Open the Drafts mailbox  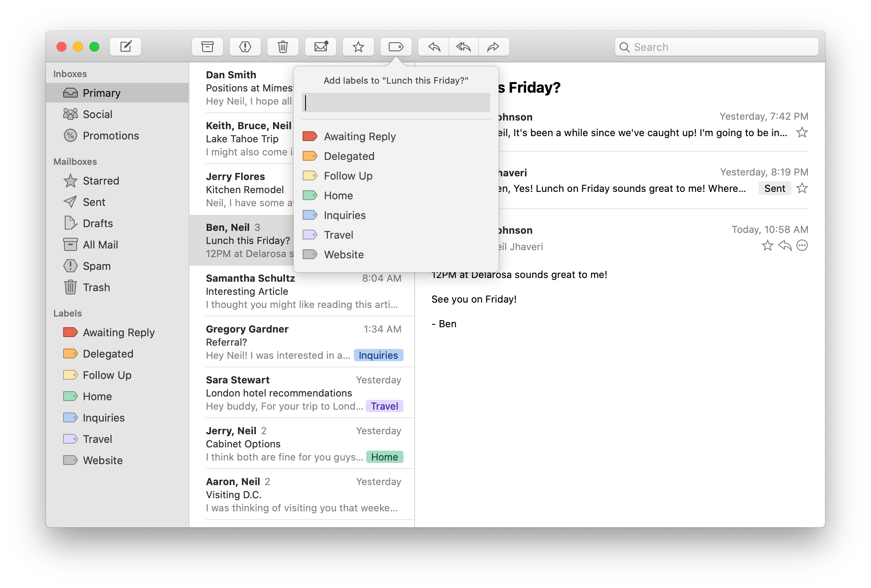[117, 223]
